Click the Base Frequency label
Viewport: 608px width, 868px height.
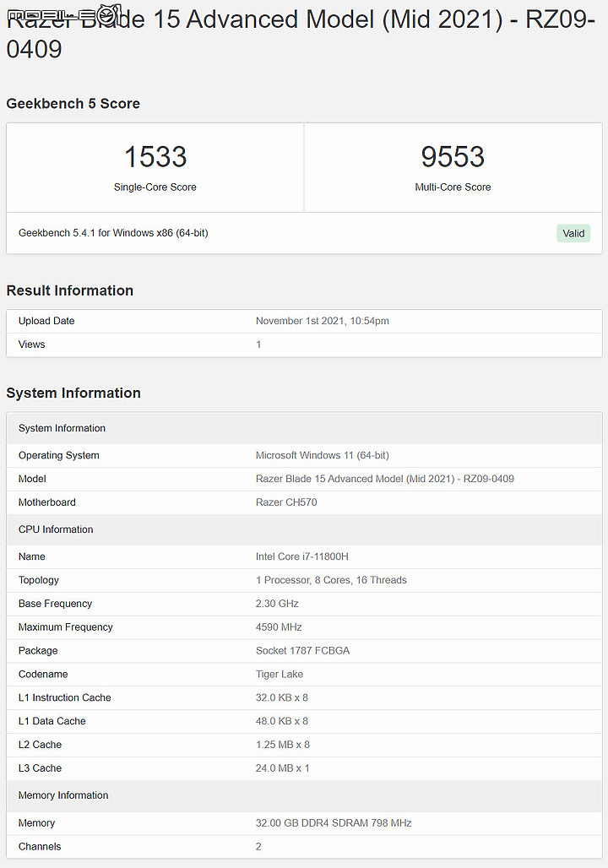point(56,604)
